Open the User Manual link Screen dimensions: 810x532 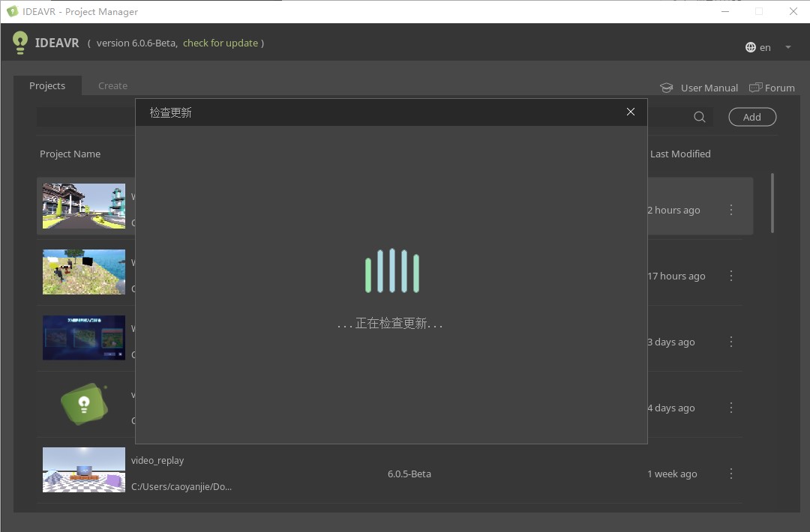point(709,88)
